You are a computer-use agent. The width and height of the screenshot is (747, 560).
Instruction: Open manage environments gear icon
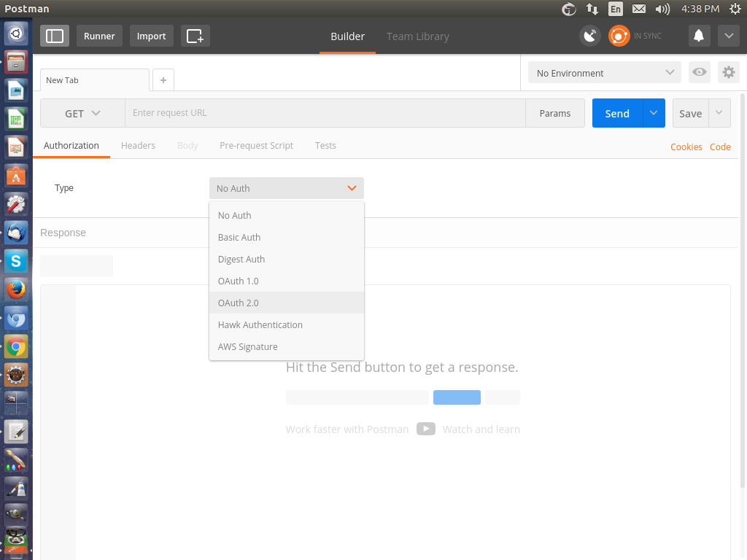729,72
